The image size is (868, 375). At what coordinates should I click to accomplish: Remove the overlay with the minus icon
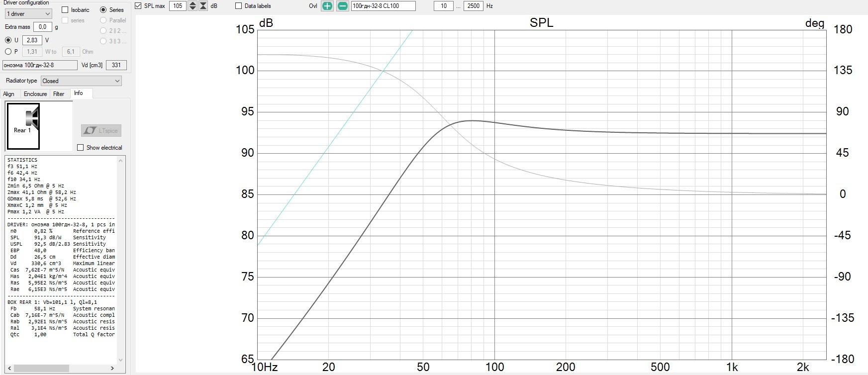pyautogui.click(x=343, y=6)
